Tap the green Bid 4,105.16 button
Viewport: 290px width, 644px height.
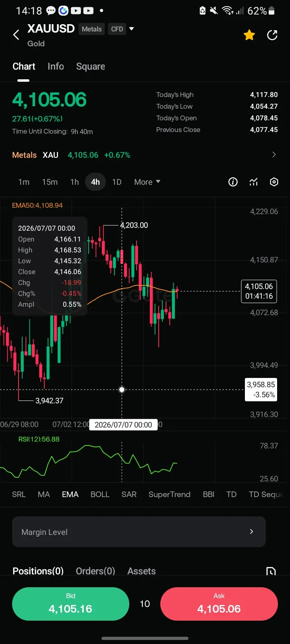[x=70, y=604]
